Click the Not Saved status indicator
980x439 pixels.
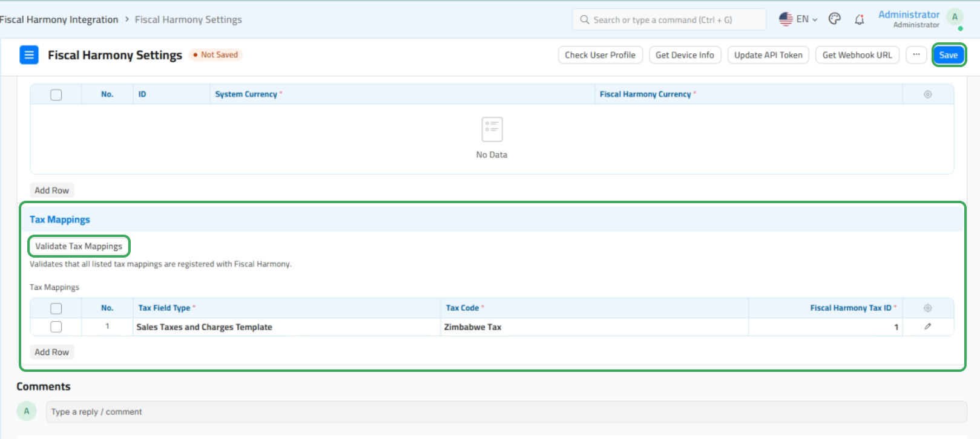pos(215,55)
